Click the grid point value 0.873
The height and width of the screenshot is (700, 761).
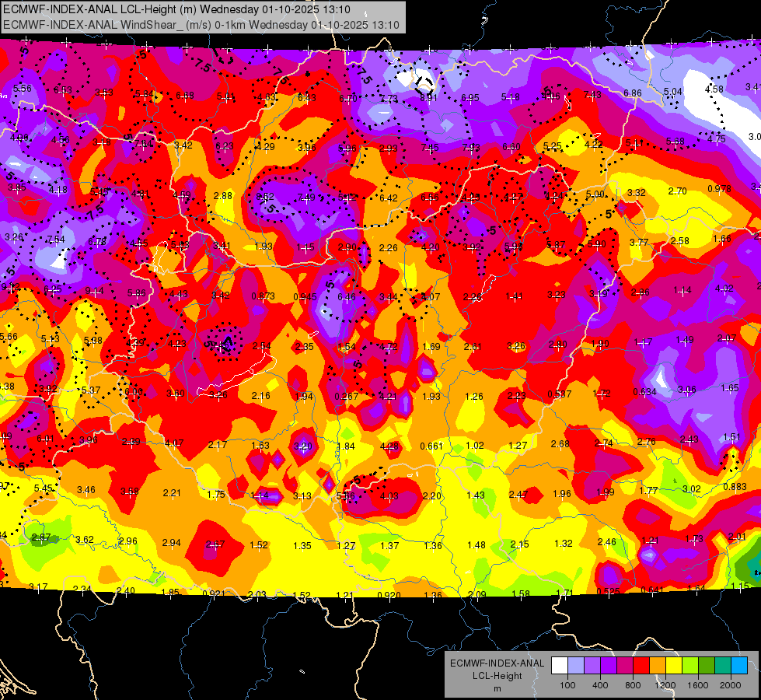point(264,296)
